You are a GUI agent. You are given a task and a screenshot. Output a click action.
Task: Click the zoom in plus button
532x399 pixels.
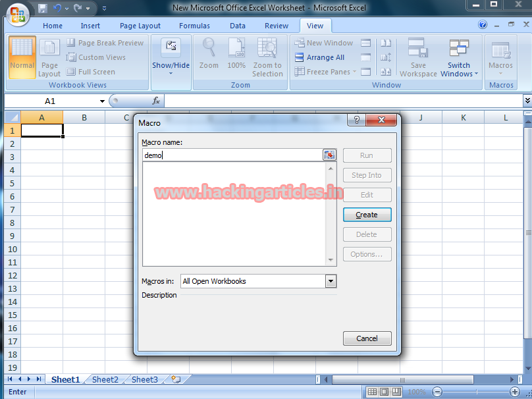[515, 392]
